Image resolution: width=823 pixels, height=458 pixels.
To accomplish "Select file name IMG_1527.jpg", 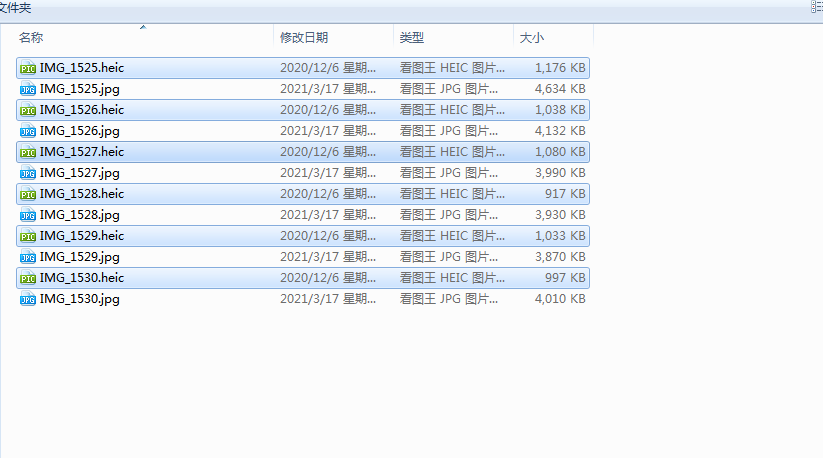I will click(80, 173).
